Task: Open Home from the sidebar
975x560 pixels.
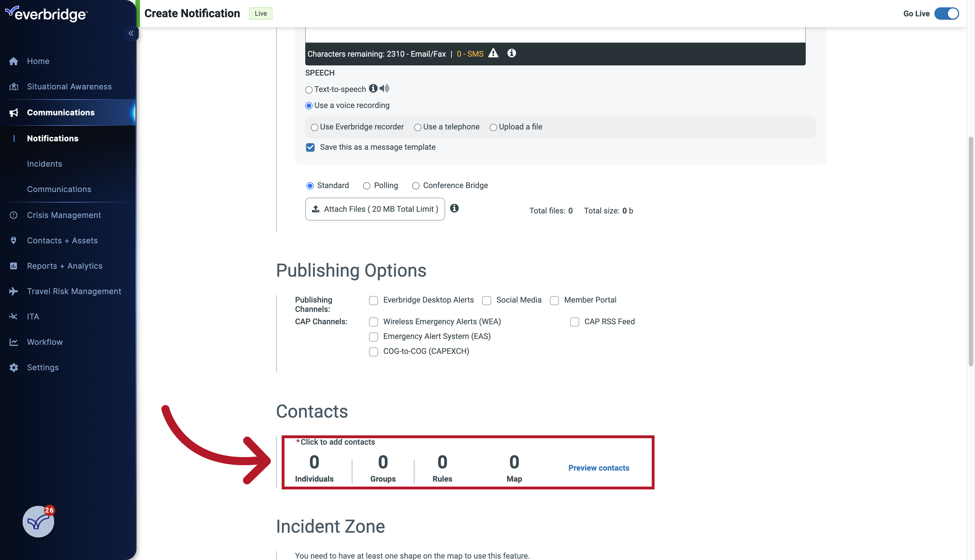Action: coord(38,61)
